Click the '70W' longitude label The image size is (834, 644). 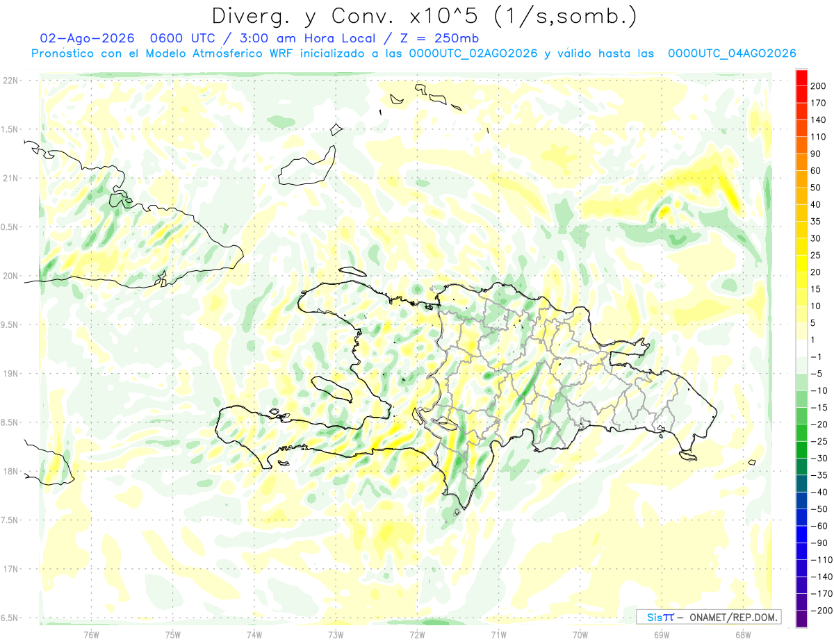(580, 634)
